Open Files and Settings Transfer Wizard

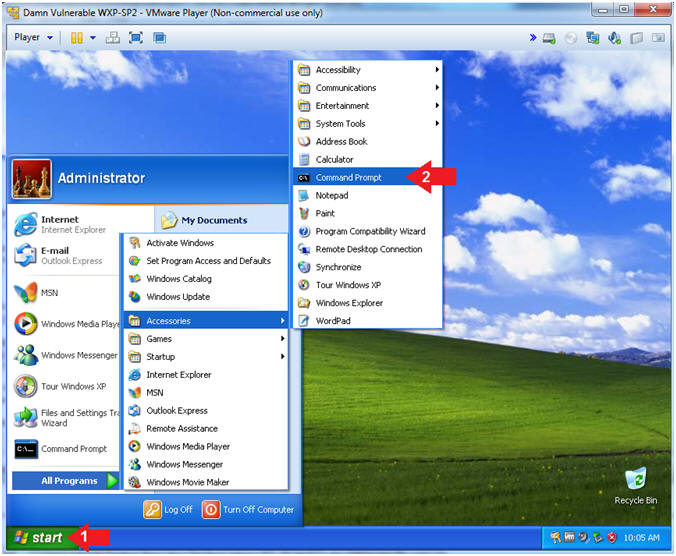65,418
